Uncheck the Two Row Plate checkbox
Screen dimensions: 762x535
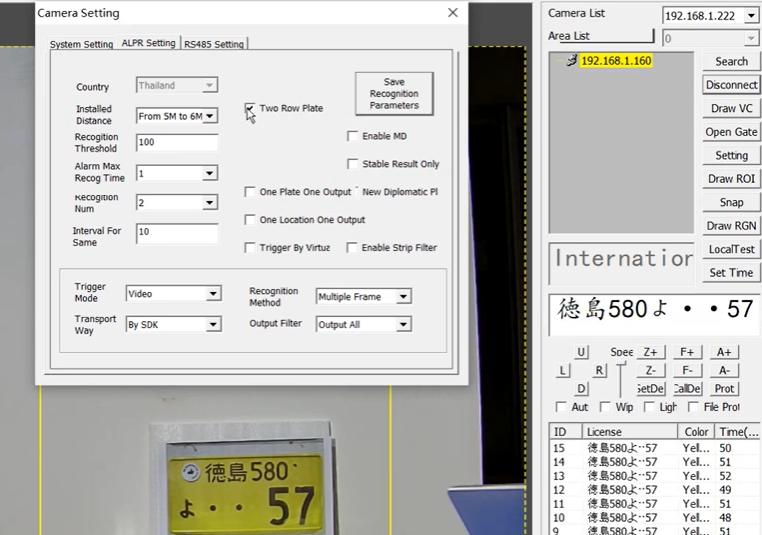[x=251, y=108]
